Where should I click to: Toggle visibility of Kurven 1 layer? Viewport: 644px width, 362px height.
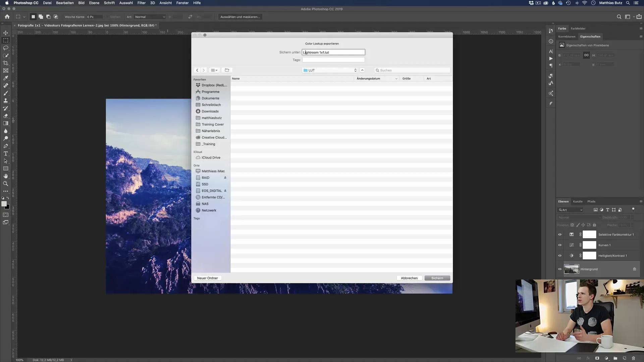click(x=559, y=244)
